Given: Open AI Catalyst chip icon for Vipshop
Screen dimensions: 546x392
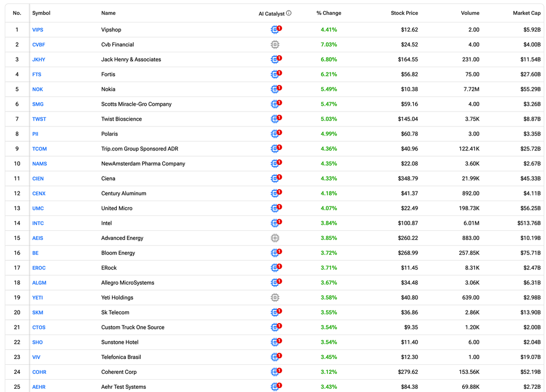Looking at the screenshot, I should tap(276, 30).
